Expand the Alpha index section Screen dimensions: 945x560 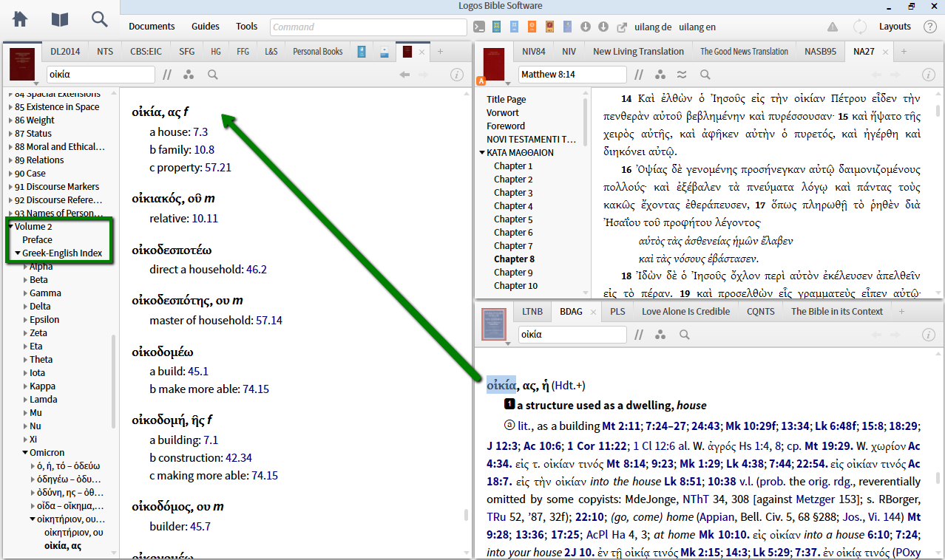(x=25, y=267)
